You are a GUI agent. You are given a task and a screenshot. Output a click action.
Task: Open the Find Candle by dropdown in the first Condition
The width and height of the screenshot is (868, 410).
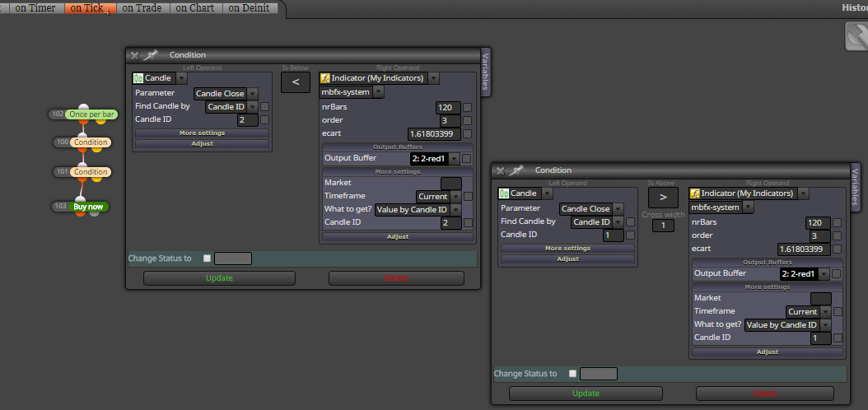253,107
